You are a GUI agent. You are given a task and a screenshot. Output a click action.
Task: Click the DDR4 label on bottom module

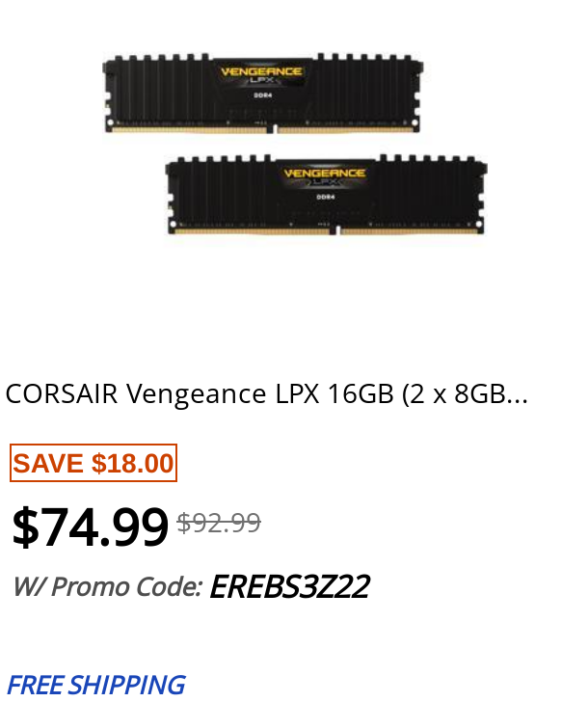click(x=325, y=197)
